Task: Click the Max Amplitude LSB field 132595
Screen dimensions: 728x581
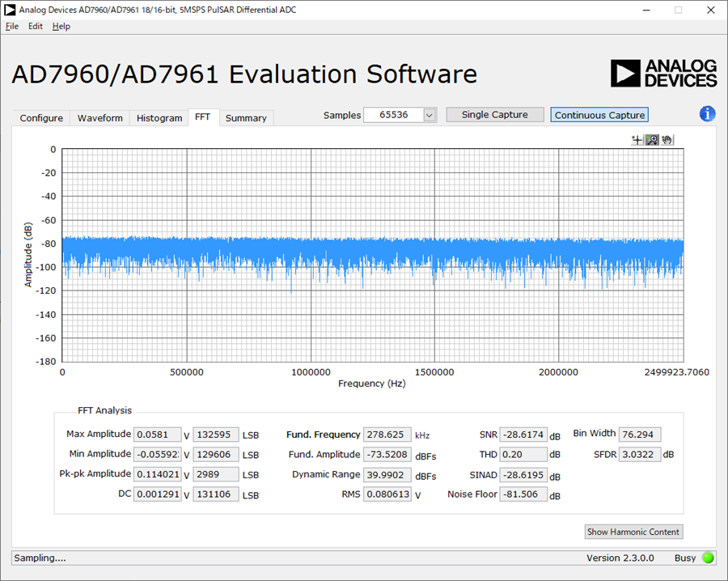Action: click(215, 435)
